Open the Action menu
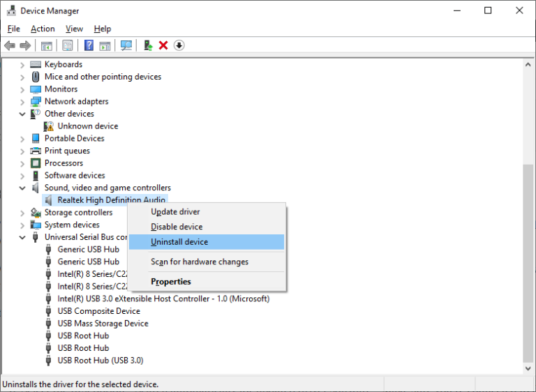The image size is (536, 392). (43, 29)
